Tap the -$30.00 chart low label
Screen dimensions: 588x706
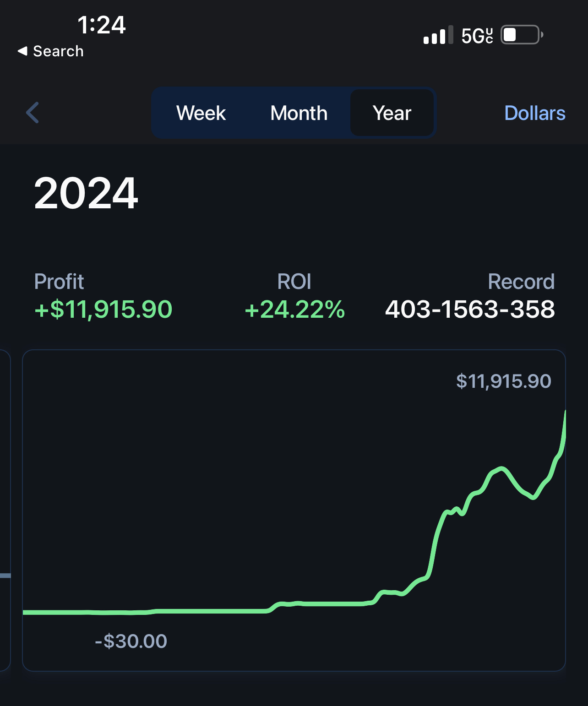coord(131,641)
